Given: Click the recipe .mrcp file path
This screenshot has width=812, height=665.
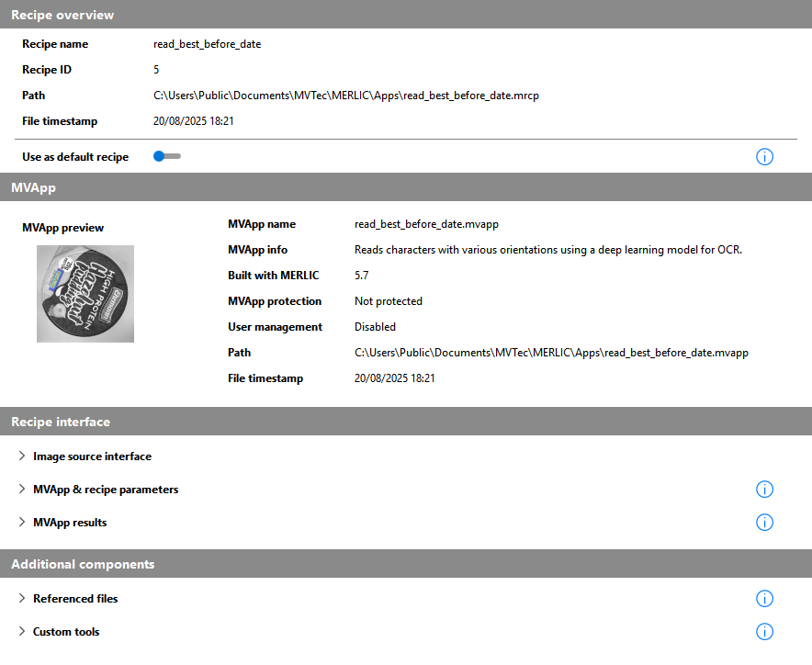Looking at the screenshot, I should (x=345, y=96).
